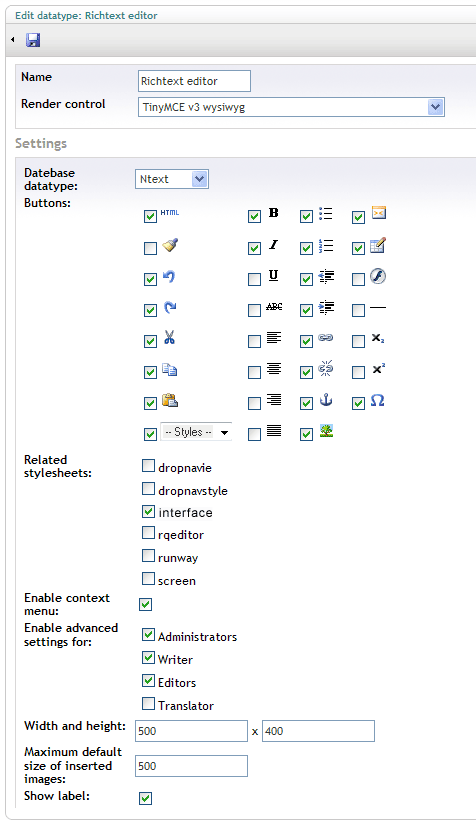Screen dimensions: 476x821
Task: Enable the underline button checkbox
Action: [x=254, y=279]
